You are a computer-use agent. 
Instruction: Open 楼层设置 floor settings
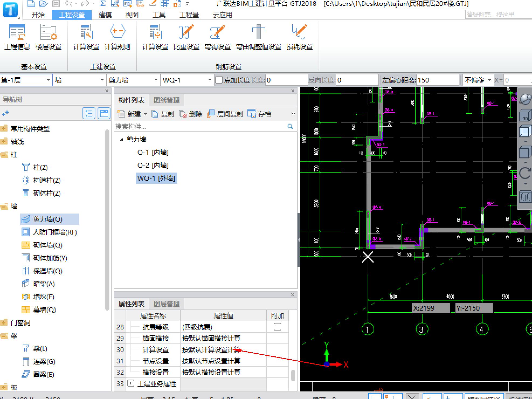tap(49, 37)
